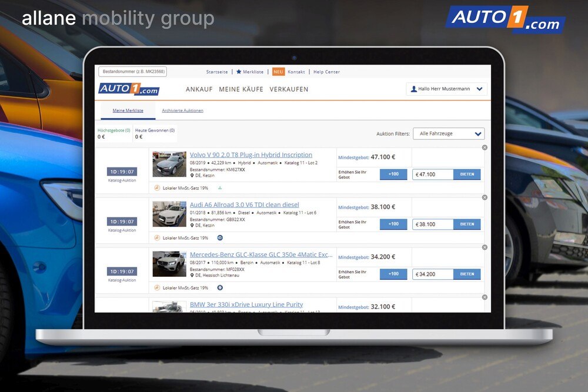
Task: Raise Audi bid with +100 button
Action: (393, 224)
